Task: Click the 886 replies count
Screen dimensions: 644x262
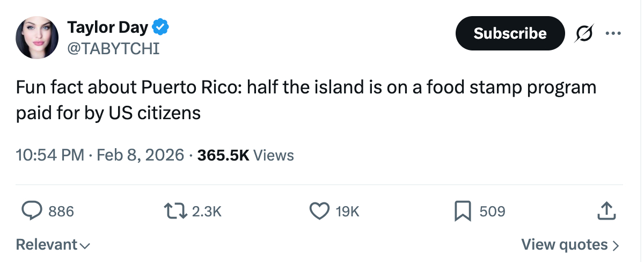Action: 61,212
